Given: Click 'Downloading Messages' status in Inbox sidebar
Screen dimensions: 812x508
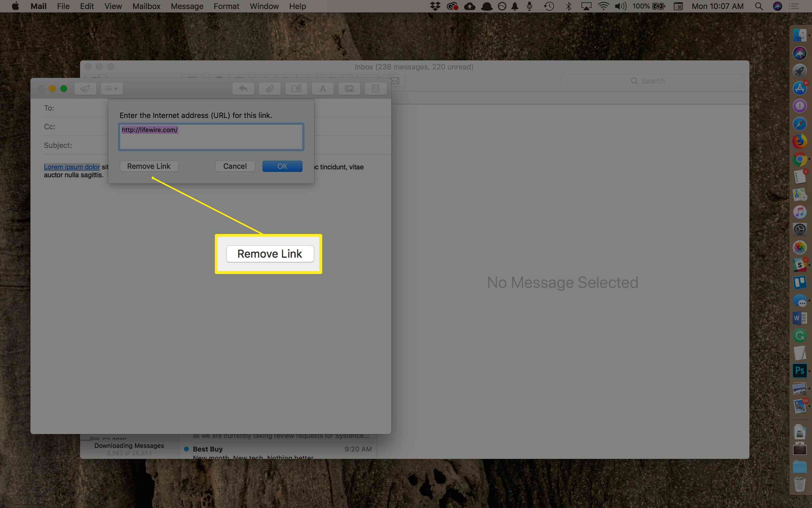Looking at the screenshot, I should coord(129,446).
